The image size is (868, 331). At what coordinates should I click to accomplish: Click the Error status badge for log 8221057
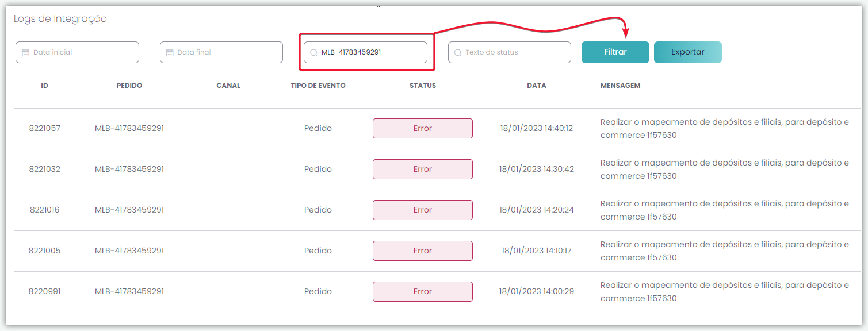click(423, 128)
